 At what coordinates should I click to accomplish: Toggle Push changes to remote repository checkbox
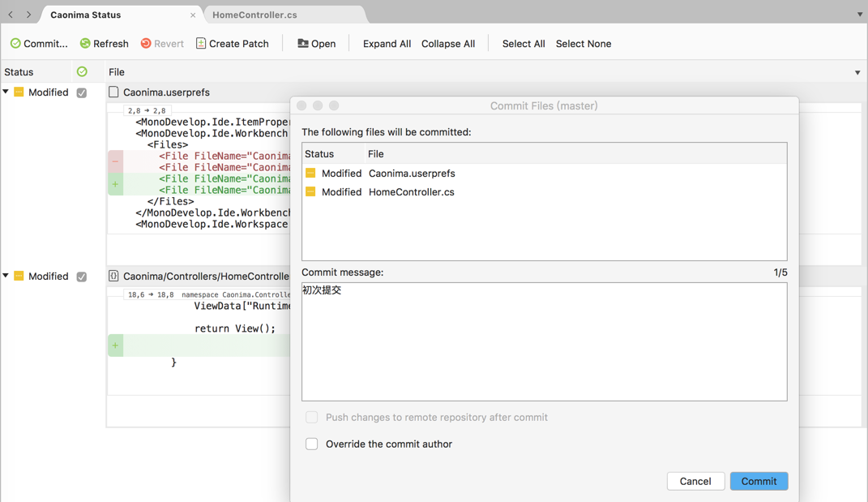coord(312,417)
